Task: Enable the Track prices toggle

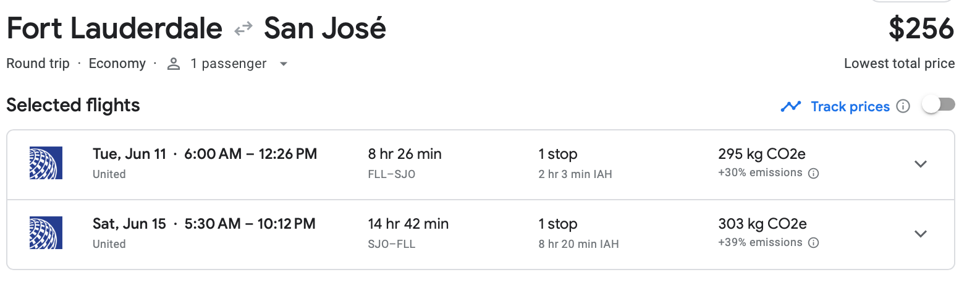Action: coord(938,105)
